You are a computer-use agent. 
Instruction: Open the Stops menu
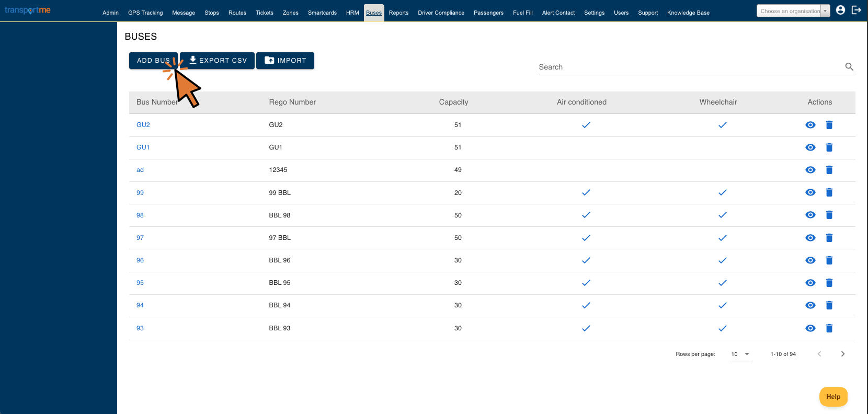[x=212, y=13]
